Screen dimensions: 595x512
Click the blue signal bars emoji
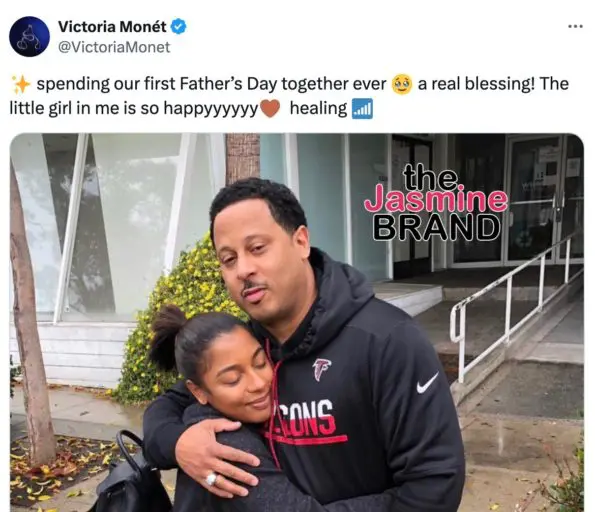pyautogui.click(x=362, y=109)
